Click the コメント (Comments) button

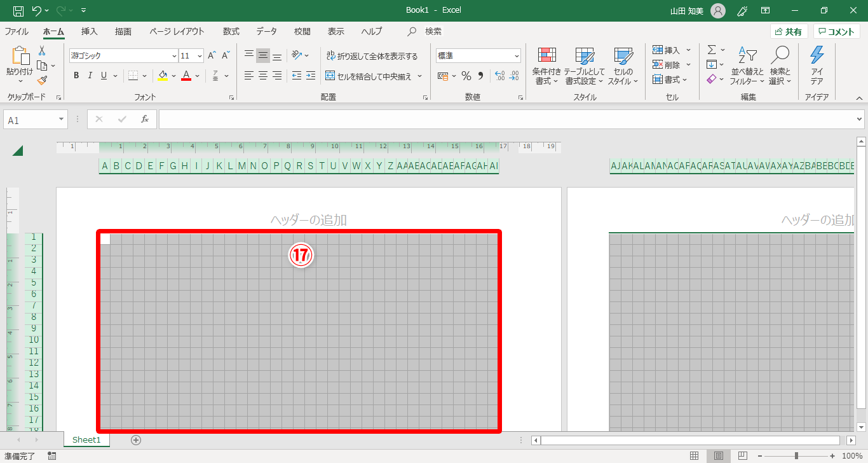[836, 32]
